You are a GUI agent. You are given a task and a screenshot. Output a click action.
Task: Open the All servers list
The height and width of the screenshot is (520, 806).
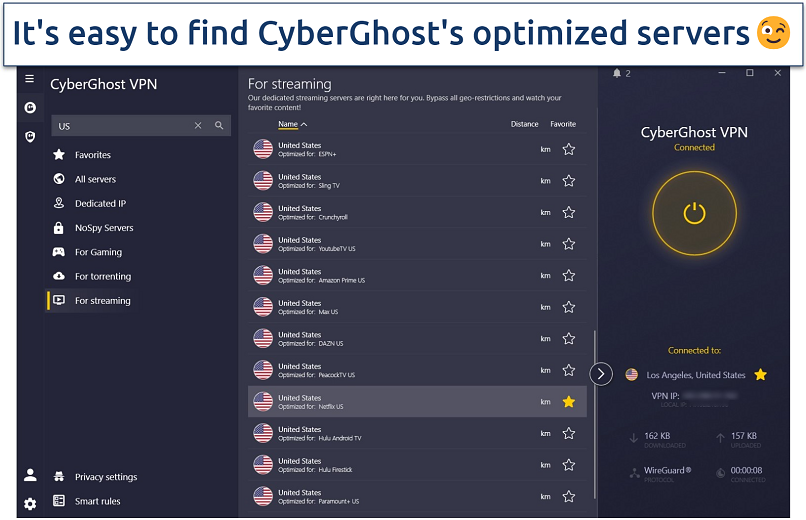tap(95, 179)
